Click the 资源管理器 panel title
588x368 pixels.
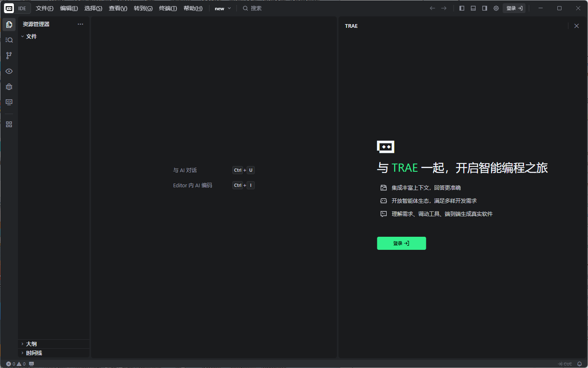coord(36,24)
